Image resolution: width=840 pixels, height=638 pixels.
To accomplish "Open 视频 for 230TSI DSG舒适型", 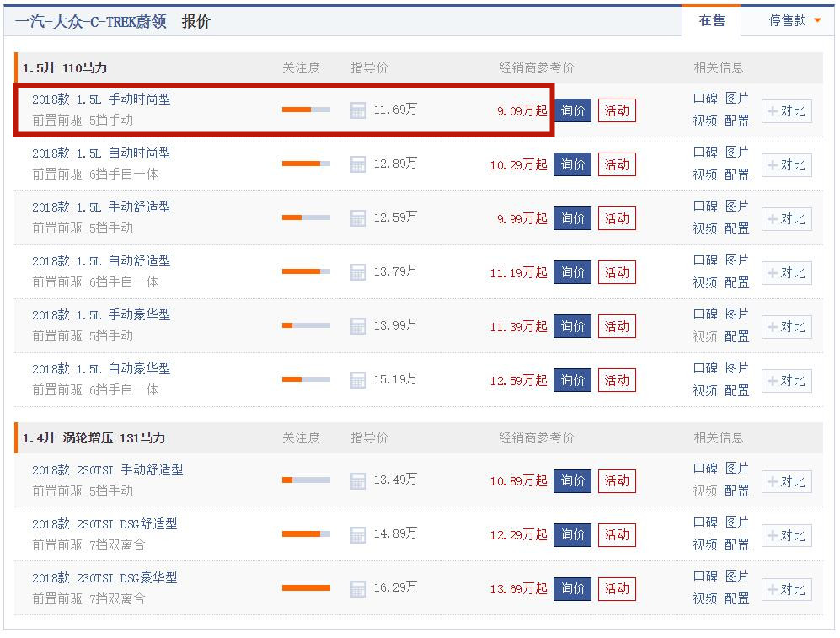I will (x=705, y=544).
